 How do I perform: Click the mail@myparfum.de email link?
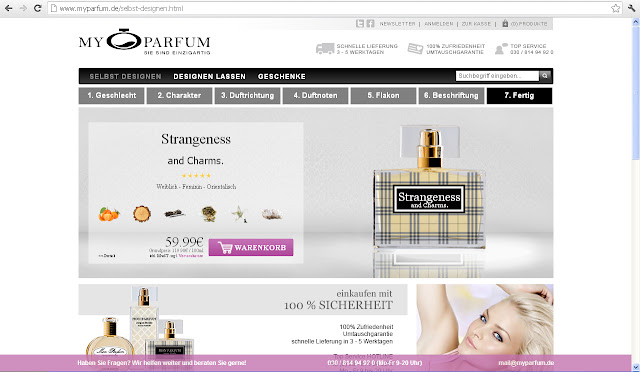[526, 363]
